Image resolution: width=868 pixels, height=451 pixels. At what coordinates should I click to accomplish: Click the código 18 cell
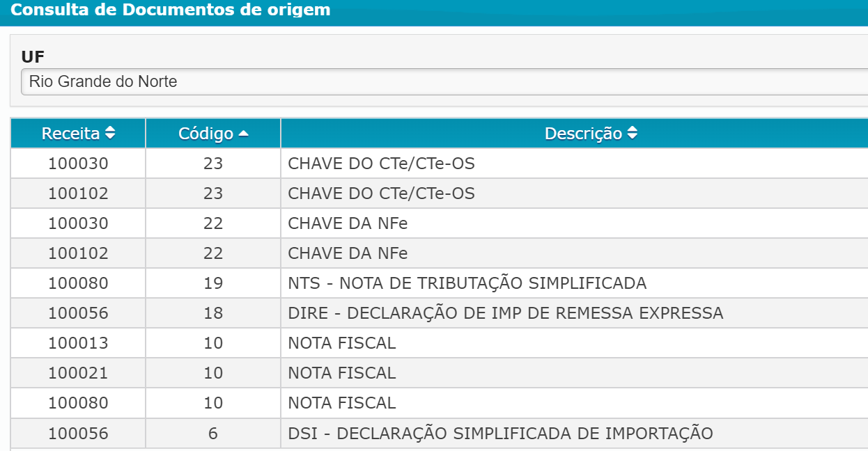(213, 313)
